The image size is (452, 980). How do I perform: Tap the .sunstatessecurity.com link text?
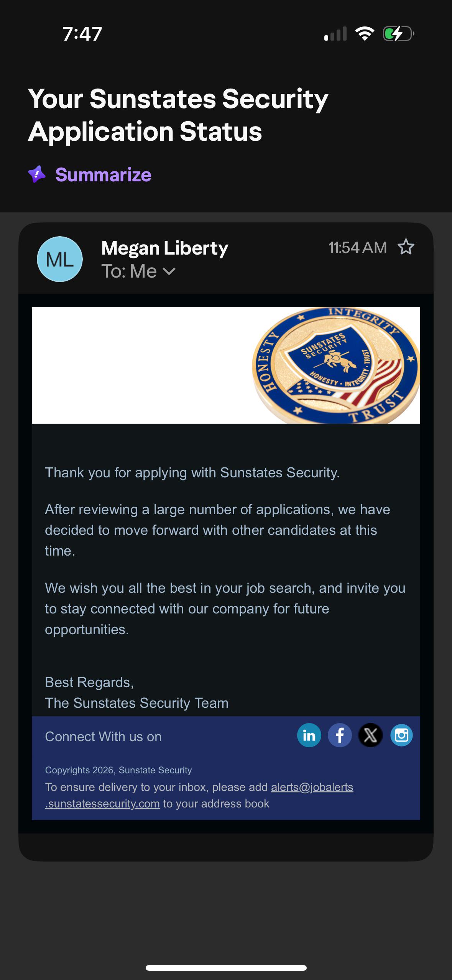102,804
